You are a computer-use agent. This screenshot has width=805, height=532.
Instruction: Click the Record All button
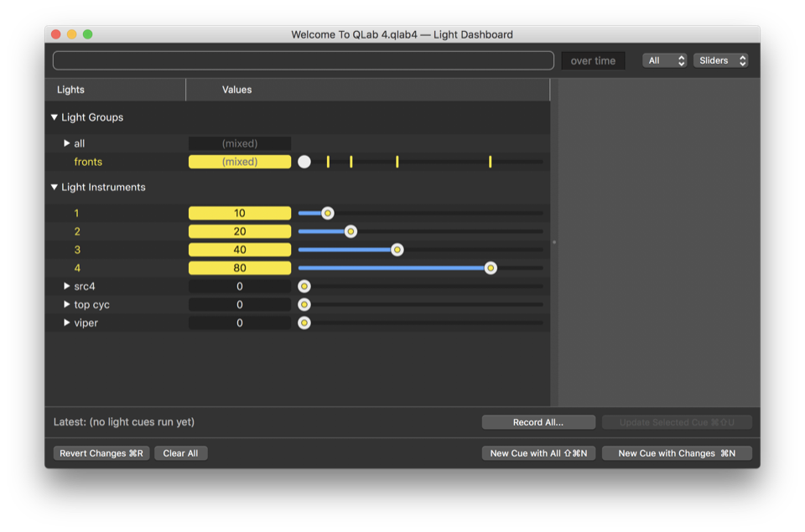pyautogui.click(x=538, y=422)
